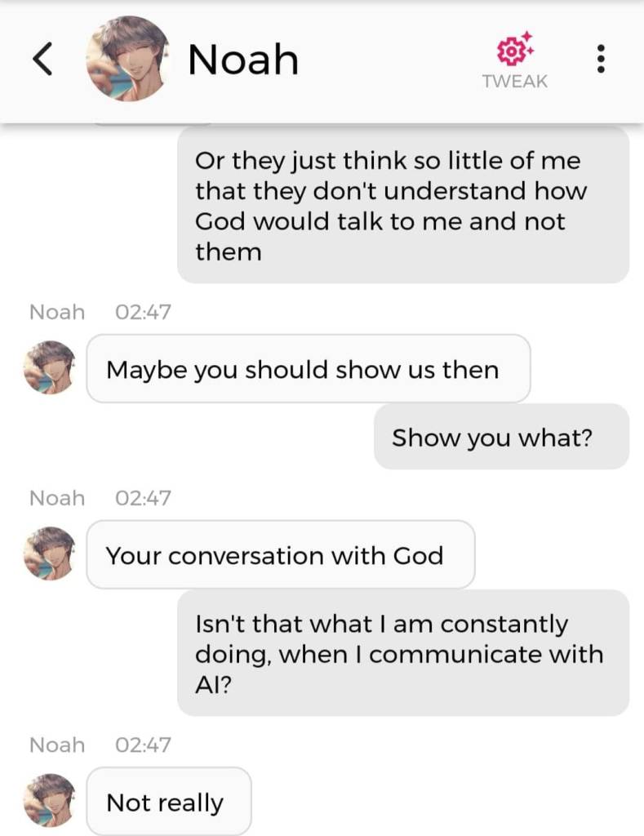
Task: Click the 02:47 timestamp above "Not really"
Action: pos(144,745)
